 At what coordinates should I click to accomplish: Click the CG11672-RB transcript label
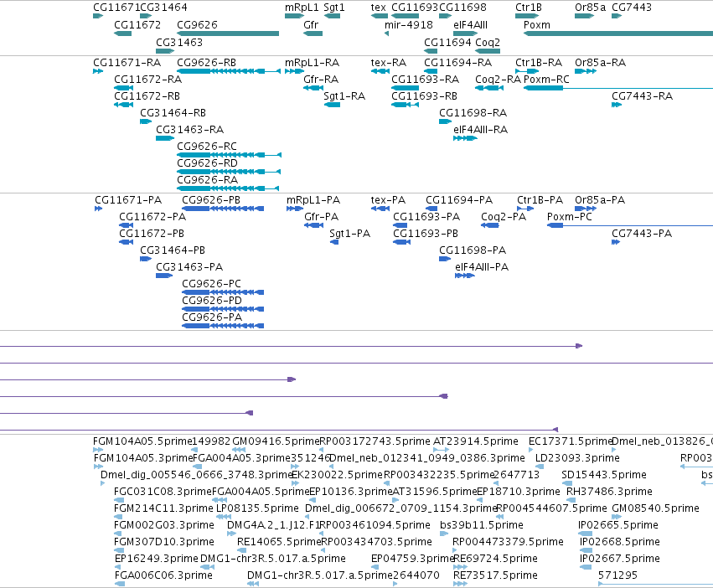147,96
